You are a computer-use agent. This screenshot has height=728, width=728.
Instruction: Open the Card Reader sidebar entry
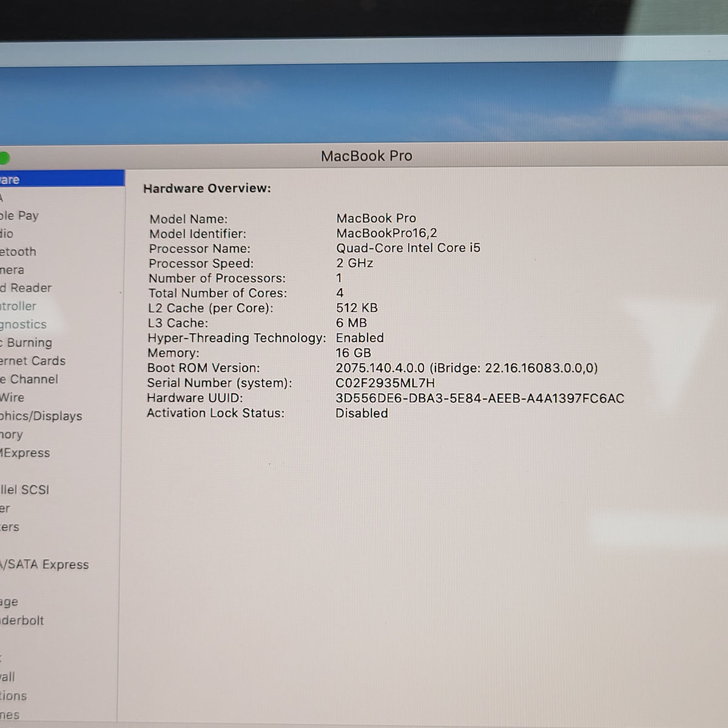[26, 288]
